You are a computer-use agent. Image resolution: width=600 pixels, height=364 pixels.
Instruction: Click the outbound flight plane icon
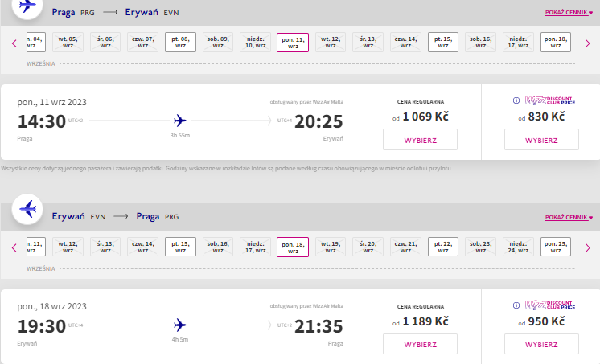pyautogui.click(x=27, y=6)
